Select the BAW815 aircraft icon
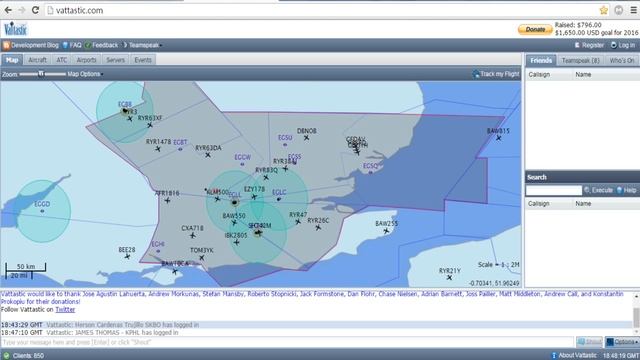This screenshot has height=360, width=640. pyautogui.click(x=498, y=138)
